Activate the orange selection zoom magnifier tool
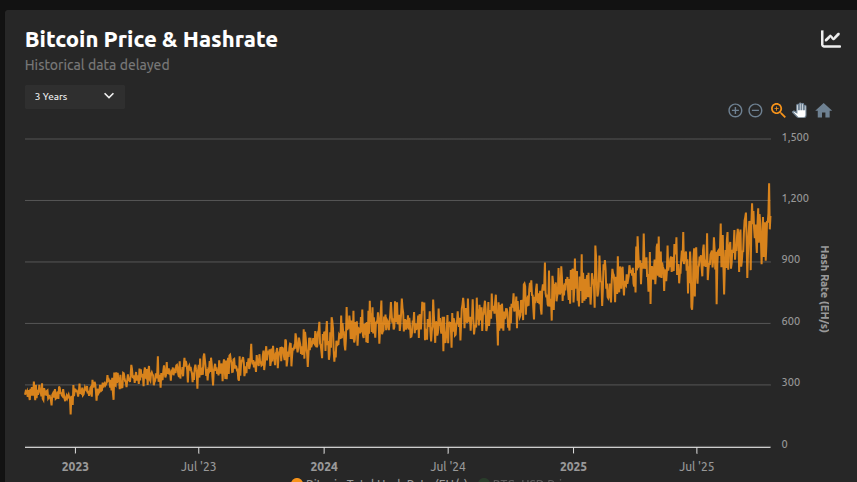 tap(778, 110)
